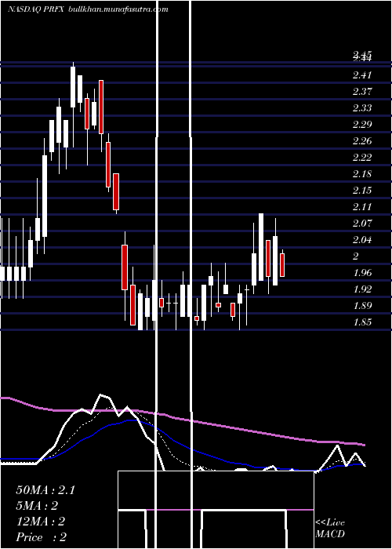Click the 2.11 price axis label

[362, 207]
